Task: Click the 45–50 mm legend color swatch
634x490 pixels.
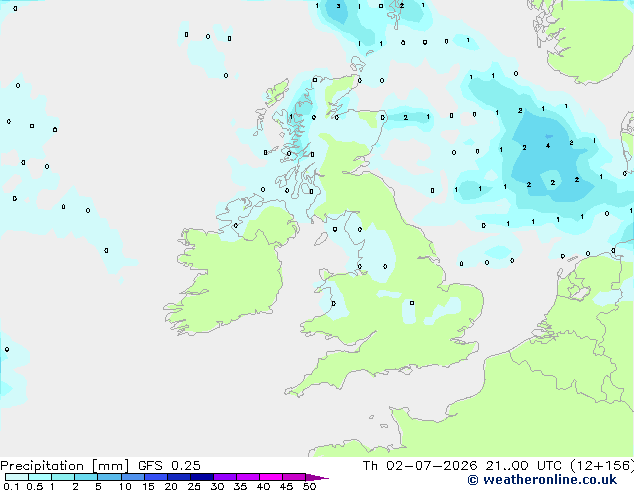Action: [x=294, y=477]
